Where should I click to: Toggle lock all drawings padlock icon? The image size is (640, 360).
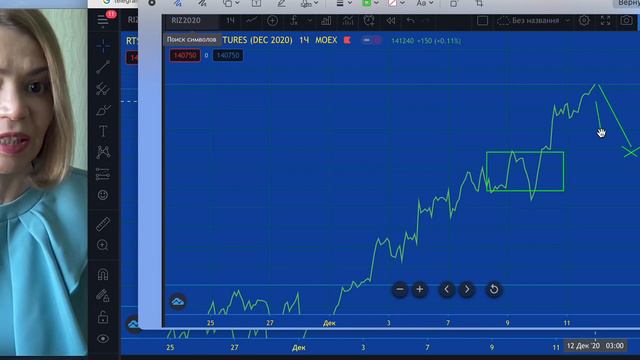coord(103,317)
